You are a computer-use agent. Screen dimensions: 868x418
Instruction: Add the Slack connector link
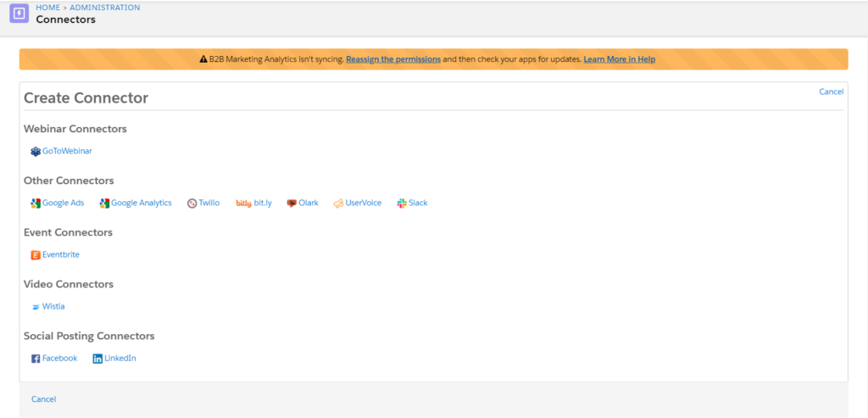418,203
